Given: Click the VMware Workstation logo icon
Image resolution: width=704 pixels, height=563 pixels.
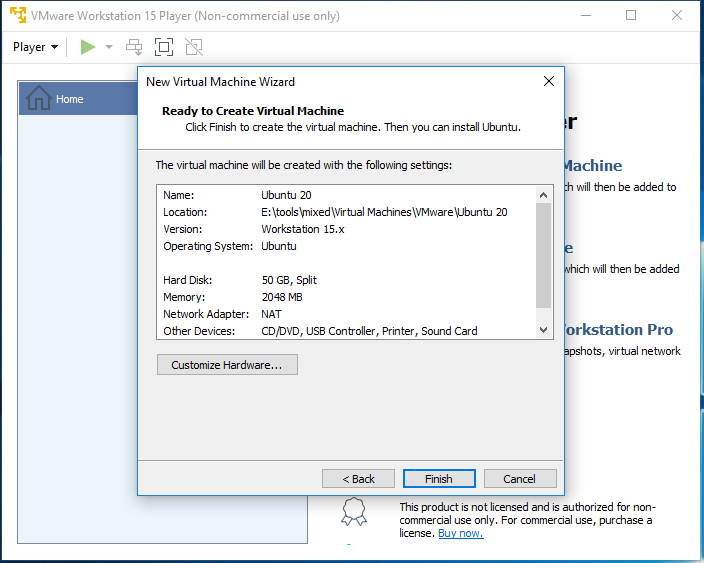Looking at the screenshot, I should tap(18, 15).
